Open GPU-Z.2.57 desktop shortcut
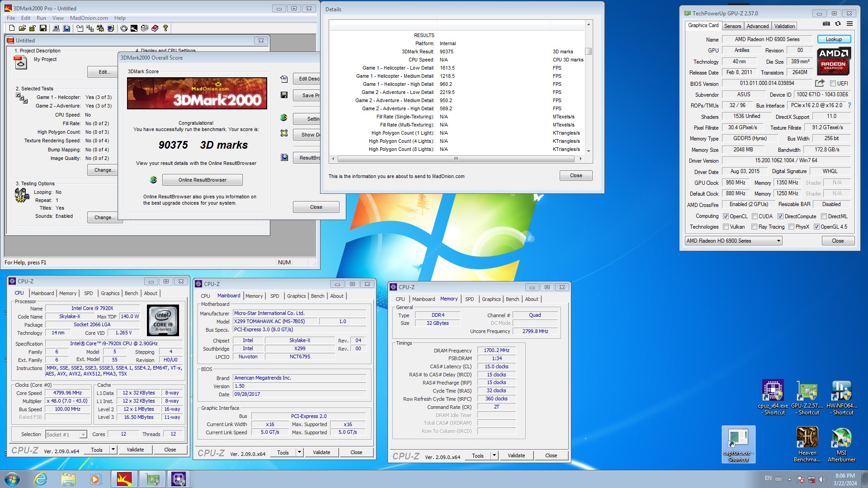 tap(807, 397)
